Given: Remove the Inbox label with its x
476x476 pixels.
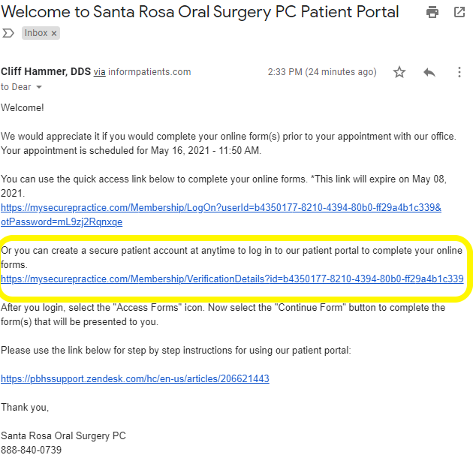Looking at the screenshot, I should coord(54,33).
